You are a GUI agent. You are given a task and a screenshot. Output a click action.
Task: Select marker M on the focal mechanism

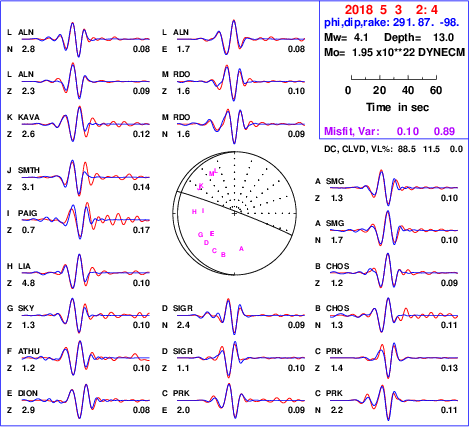pos(211,174)
